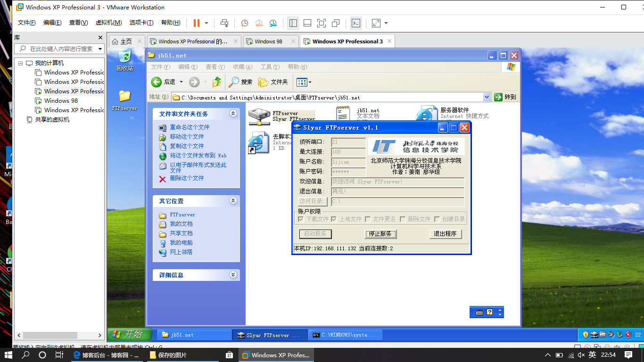
Task: Click the green Back arrow in Explorer
Action: 157,82
